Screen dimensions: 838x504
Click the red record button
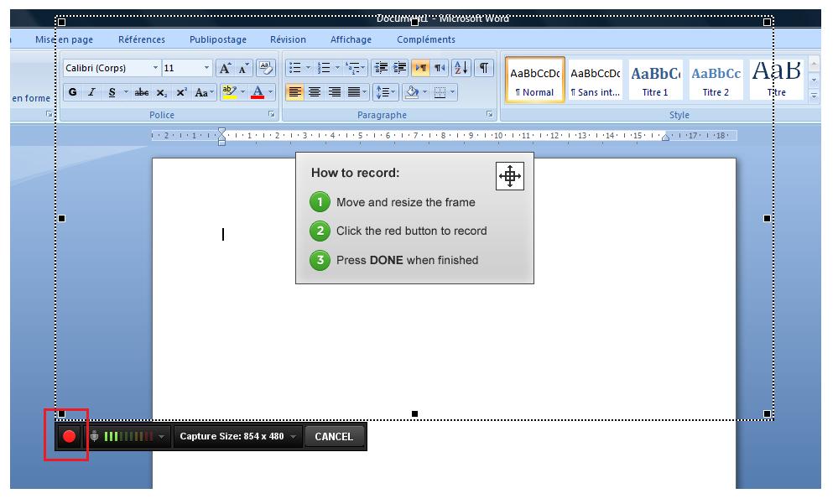(69, 437)
